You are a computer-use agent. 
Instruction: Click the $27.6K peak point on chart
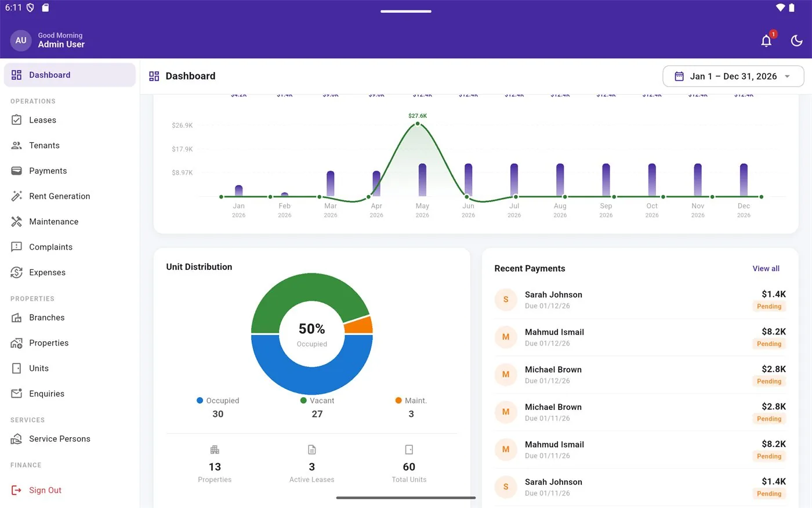418,124
